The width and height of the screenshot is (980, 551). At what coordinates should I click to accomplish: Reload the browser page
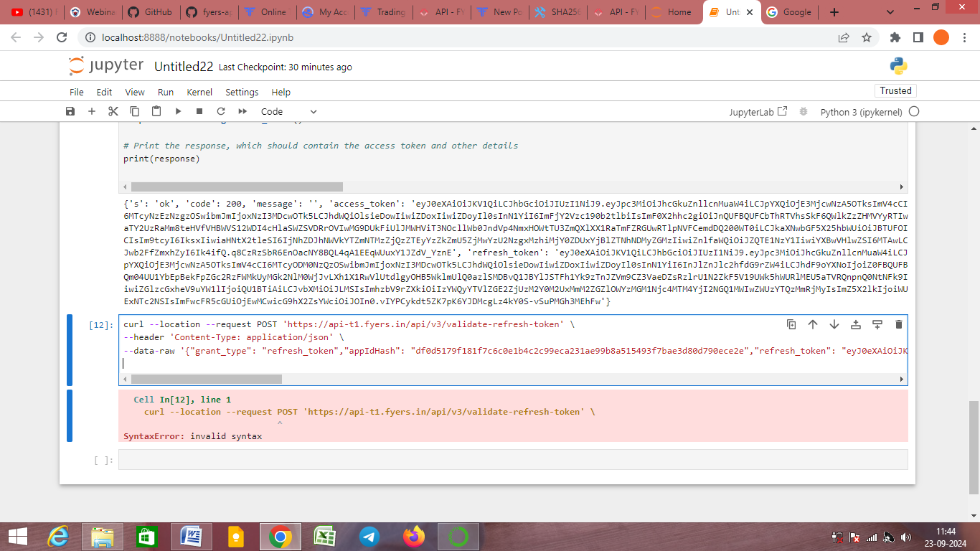[62, 37]
